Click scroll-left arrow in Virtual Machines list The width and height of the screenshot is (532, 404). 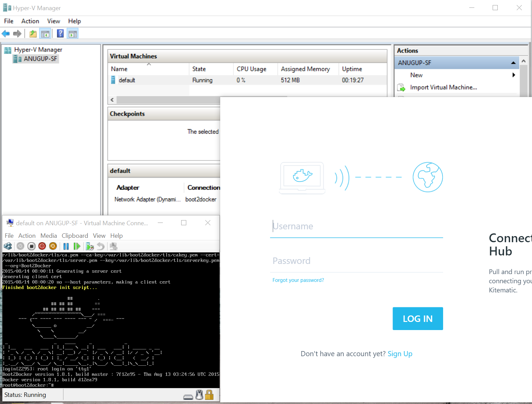click(x=112, y=100)
